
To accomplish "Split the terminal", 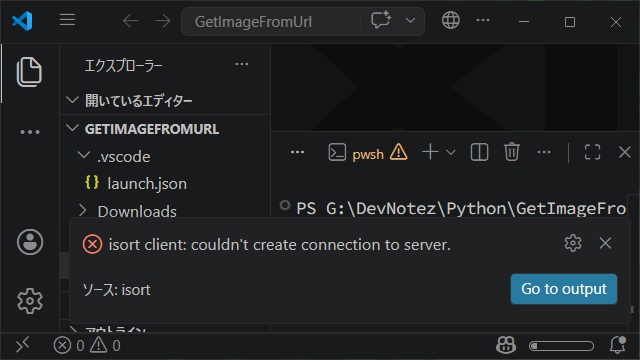I will [479, 152].
